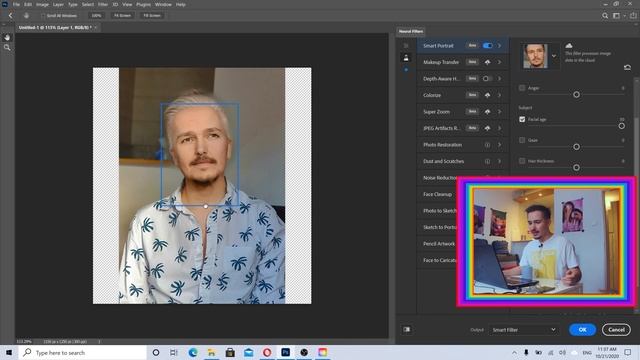Image resolution: width=640 pixels, height=360 pixels.
Task: Click the Photoshop icon on the taskbar
Action: pos(285,352)
